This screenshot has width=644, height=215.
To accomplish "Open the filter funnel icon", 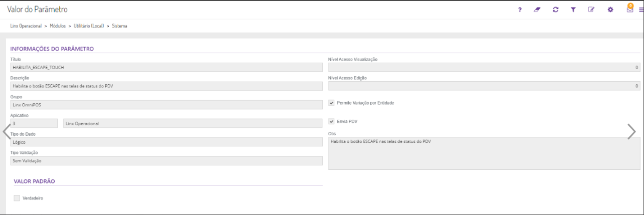I will pyautogui.click(x=573, y=10).
